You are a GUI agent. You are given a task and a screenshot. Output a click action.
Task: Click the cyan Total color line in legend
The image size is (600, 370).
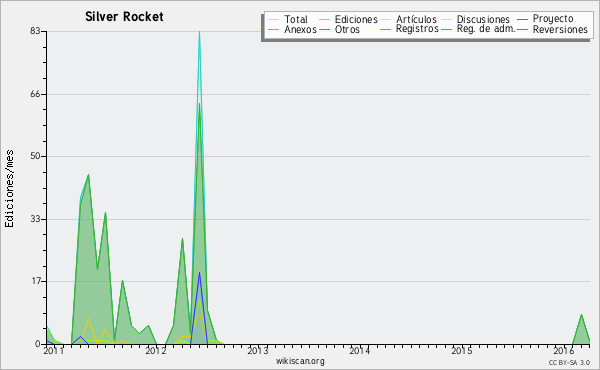click(x=274, y=19)
